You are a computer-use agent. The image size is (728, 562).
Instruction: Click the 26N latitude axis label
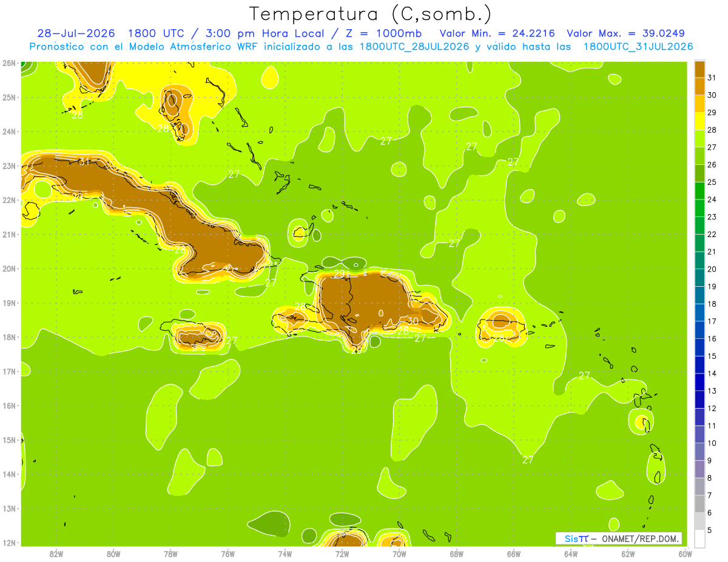pos(9,63)
